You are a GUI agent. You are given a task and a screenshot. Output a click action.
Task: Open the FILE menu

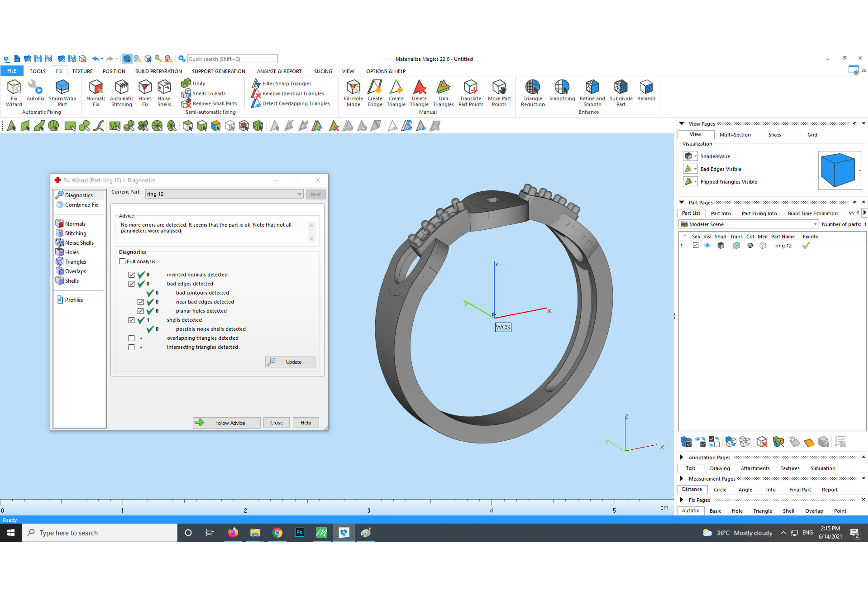coord(12,71)
